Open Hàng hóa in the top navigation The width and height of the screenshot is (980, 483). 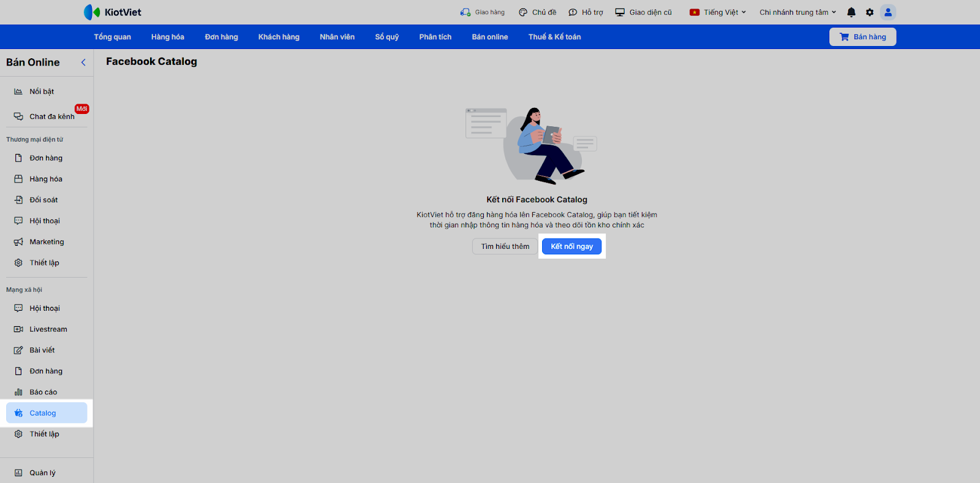point(168,37)
